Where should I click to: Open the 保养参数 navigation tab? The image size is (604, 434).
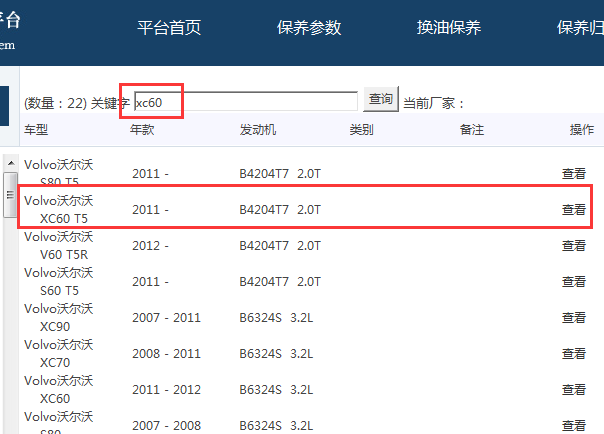pyautogui.click(x=309, y=28)
